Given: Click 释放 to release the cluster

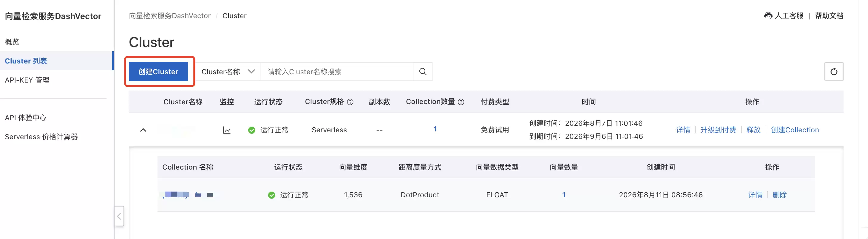Looking at the screenshot, I should (x=753, y=130).
